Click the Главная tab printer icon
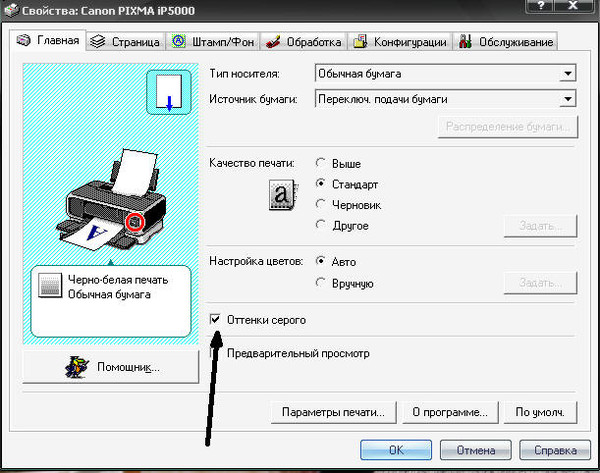This screenshot has height=473, width=600. [x=23, y=40]
